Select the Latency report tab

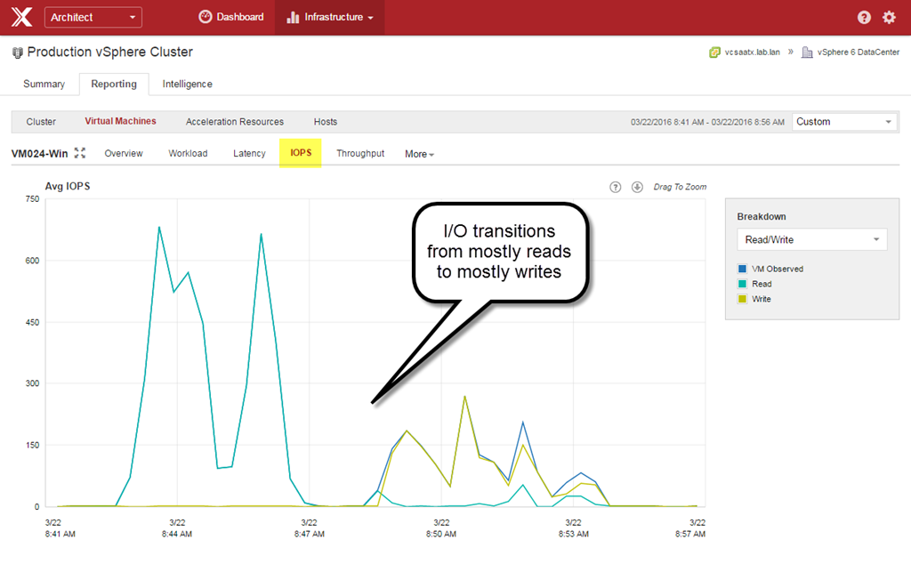pyautogui.click(x=249, y=153)
